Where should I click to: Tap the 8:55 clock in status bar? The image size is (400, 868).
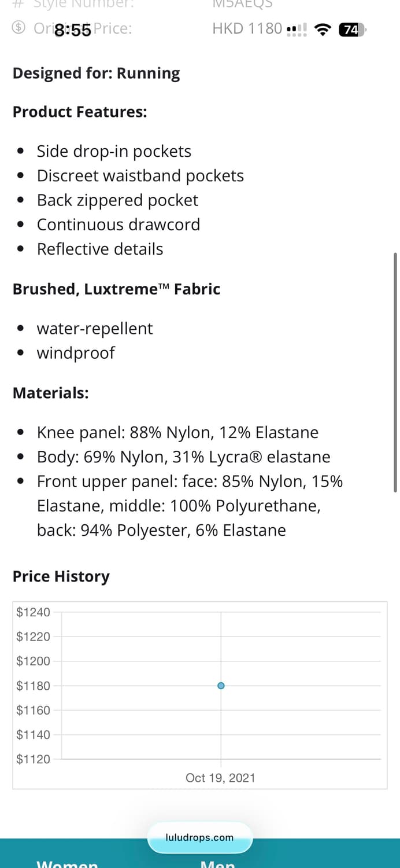[x=72, y=30]
